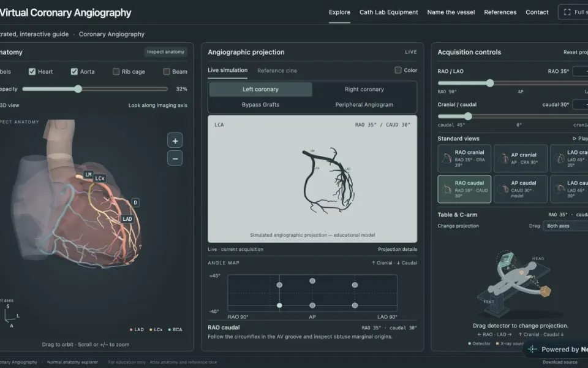Enable the Color checkbox
The height and width of the screenshot is (368, 588).
coord(398,70)
